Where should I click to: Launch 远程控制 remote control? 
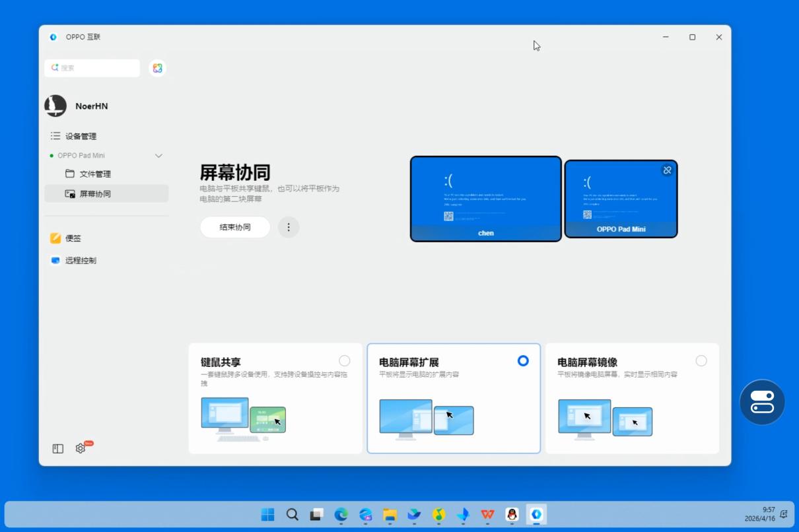point(78,260)
